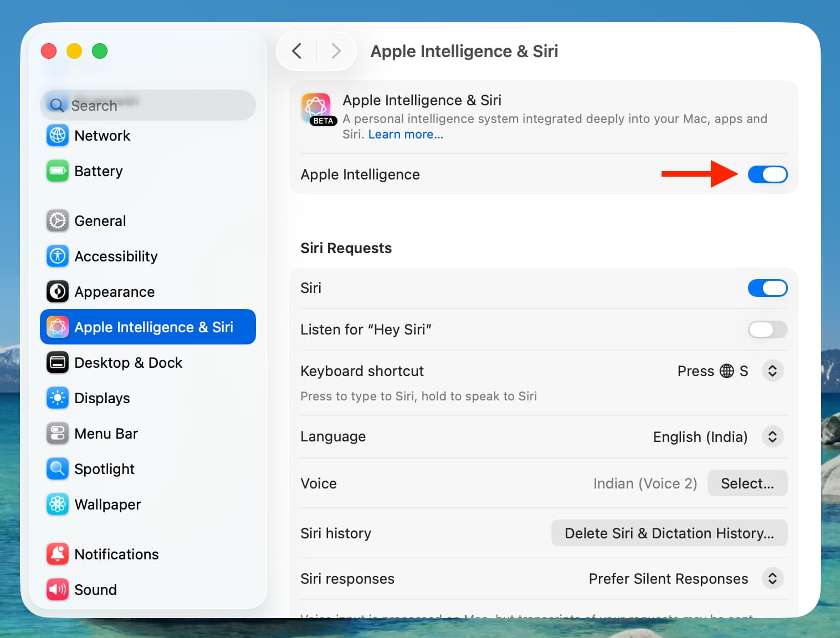
Task: Open the Language popup for English (India)
Action: (772, 437)
